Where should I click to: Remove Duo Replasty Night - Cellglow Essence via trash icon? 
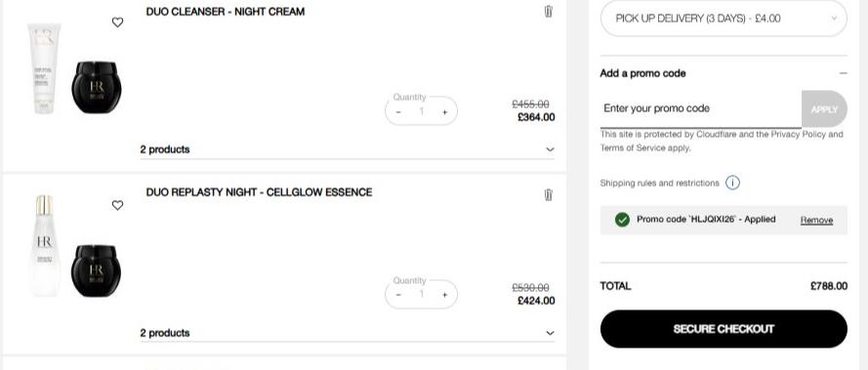pyautogui.click(x=548, y=194)
